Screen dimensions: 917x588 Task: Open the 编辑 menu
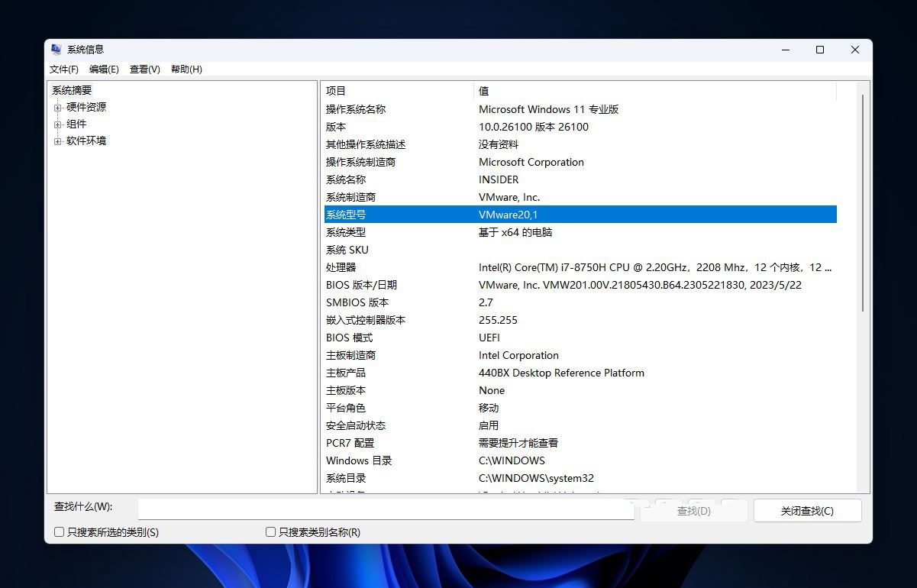[104, 69]
